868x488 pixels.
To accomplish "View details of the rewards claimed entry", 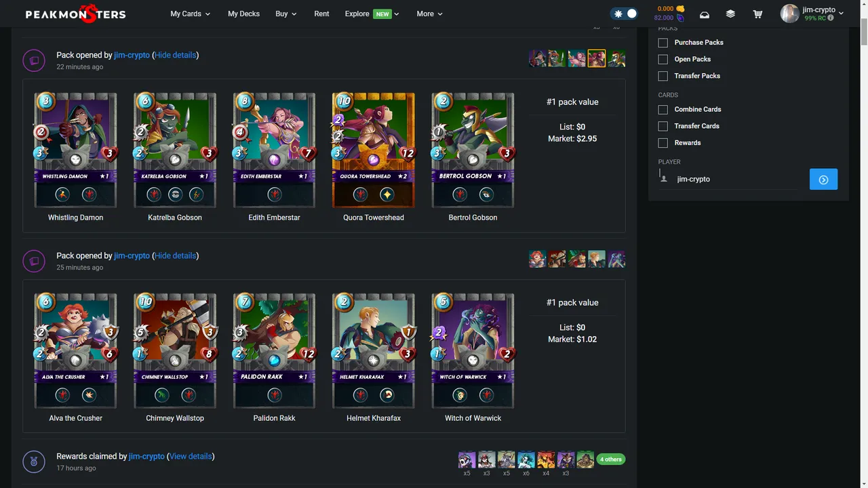I will pos(191,456).
